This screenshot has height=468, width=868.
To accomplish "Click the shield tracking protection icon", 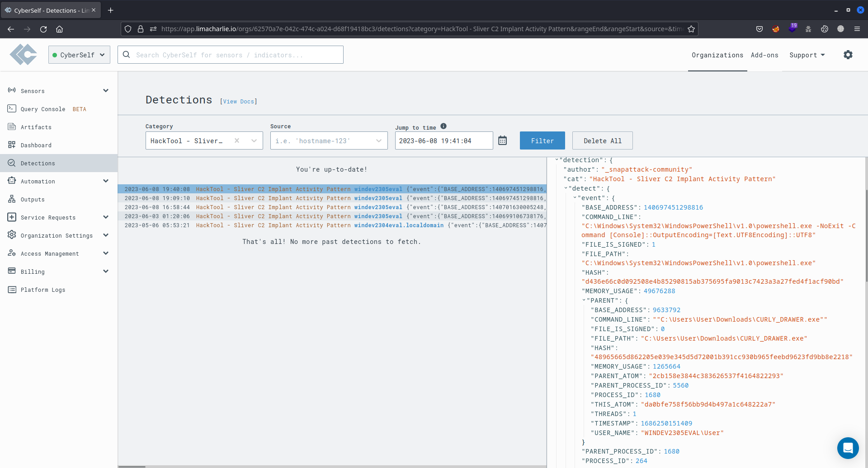I will pyautogui.click(x=128, y=29).
